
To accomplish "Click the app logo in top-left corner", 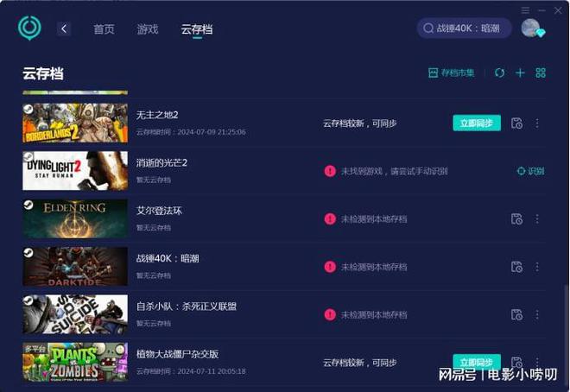I will pyautogui.click(x=29, y=28).
